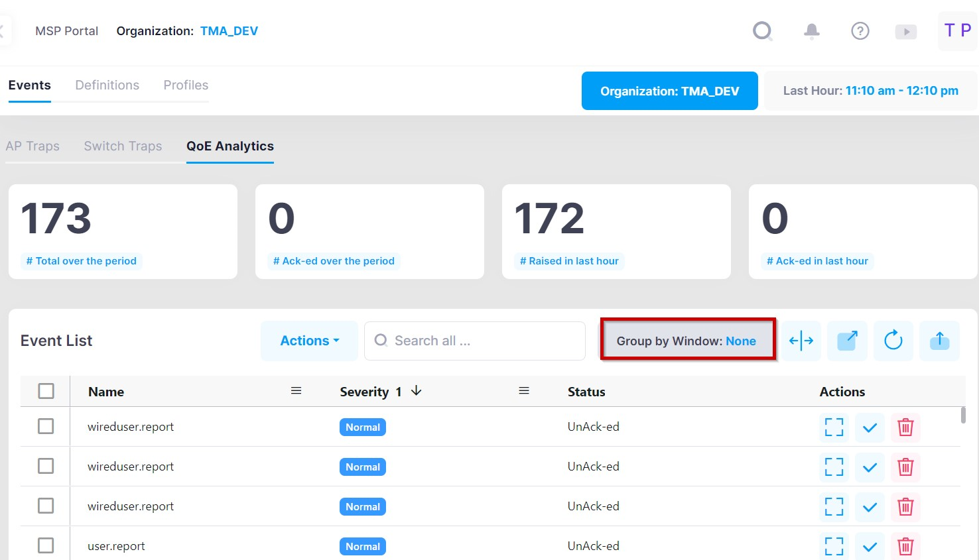Switch to the Switch Traps tab
979x560 pixels.
point(123,146)
